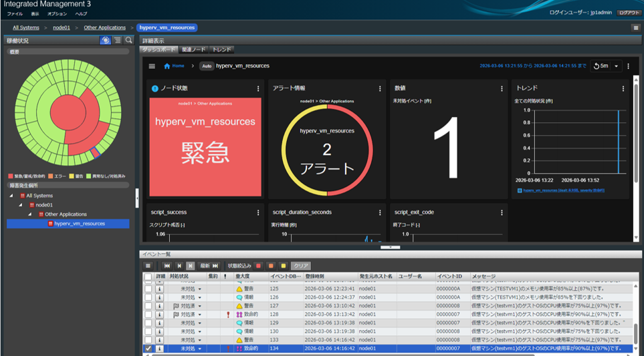This screenshot has height=356, width=644.
Task: Click All Systems breadcrumb link
Action: (x=26, y=28)
